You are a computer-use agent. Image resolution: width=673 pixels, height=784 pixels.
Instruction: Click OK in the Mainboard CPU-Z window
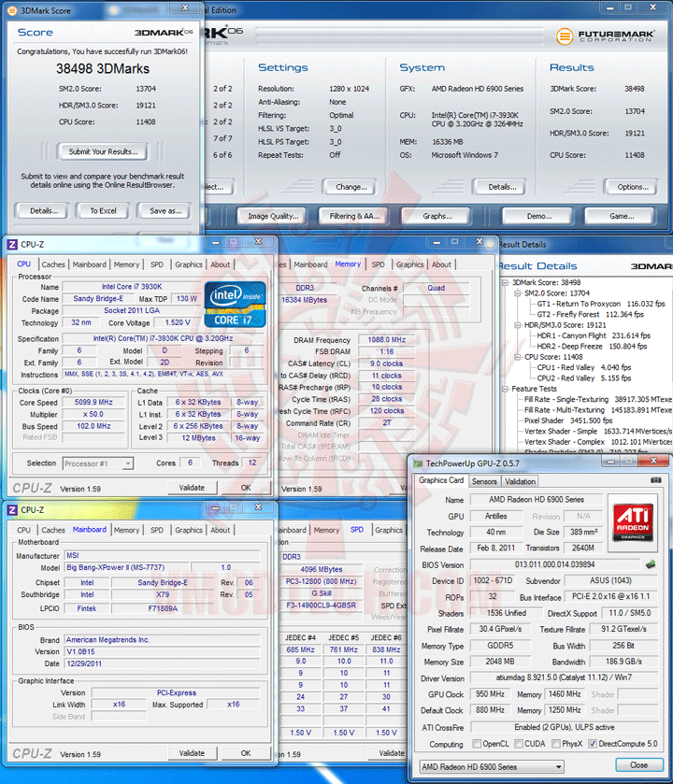tap(246, 753)
